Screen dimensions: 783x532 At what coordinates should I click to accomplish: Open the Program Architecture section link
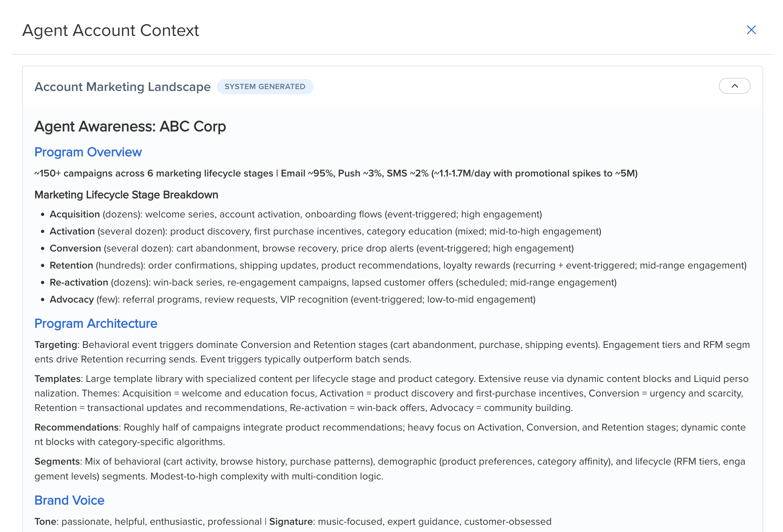[96, 323]
